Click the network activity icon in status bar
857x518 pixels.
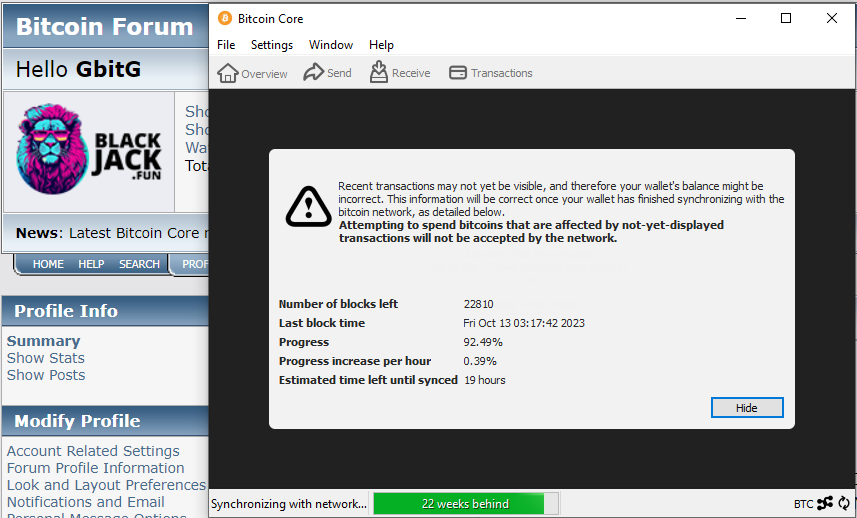click(x=825, y=503)
